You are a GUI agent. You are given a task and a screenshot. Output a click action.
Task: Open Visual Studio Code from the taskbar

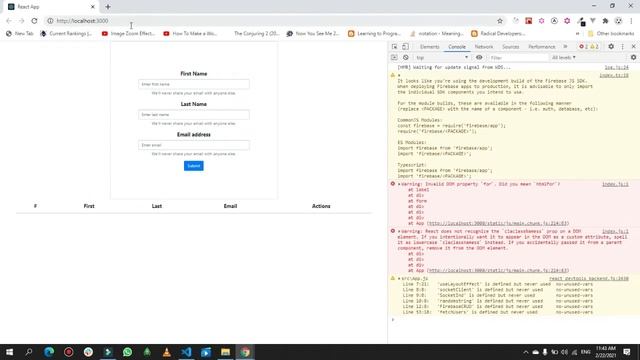tap(186, 352)
